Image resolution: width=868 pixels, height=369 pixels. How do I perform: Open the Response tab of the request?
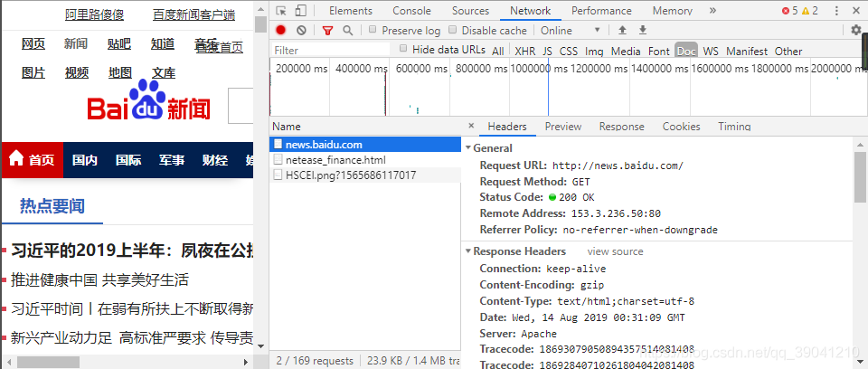pos(622,127)
